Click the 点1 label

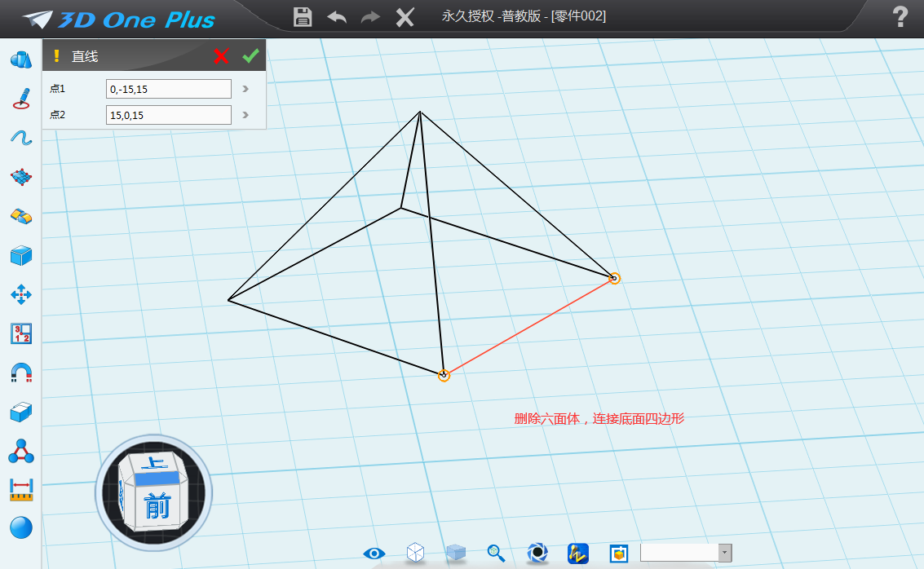[57, 89]
